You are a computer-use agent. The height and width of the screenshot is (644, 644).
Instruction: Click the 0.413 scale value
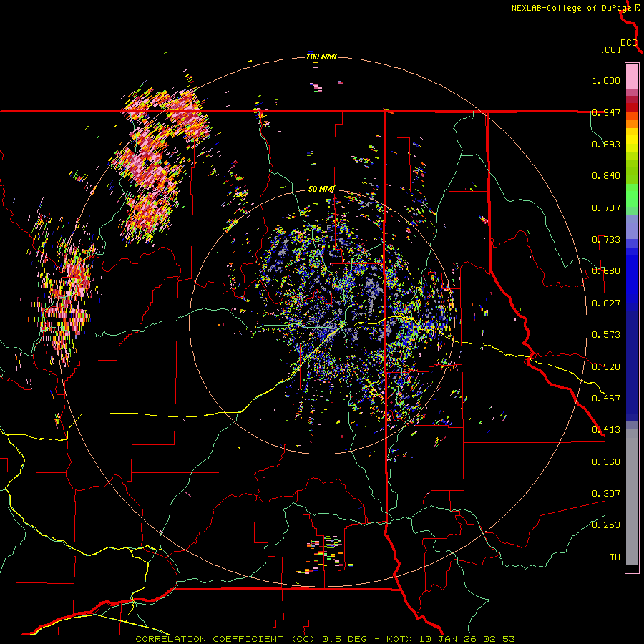pyautogui.click(x=606, y=430)
